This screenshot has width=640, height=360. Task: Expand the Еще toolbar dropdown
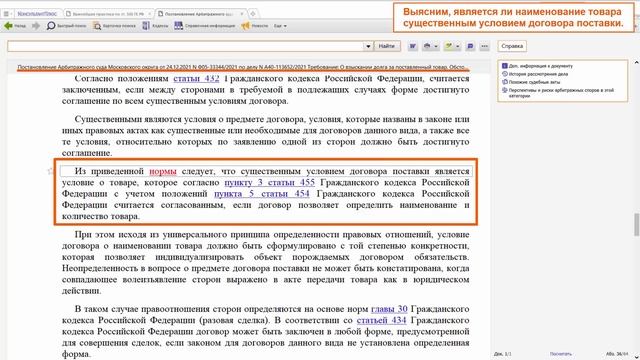tap(280, 26)
